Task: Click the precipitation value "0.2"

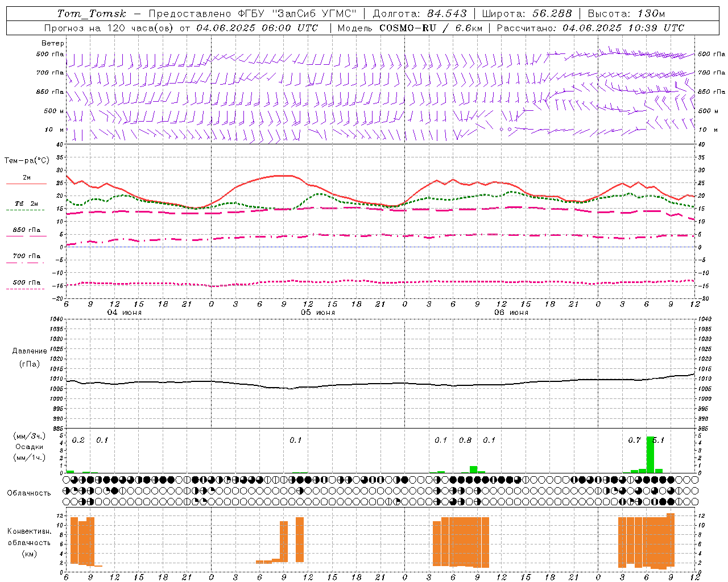Action: [x=78, y=440]
